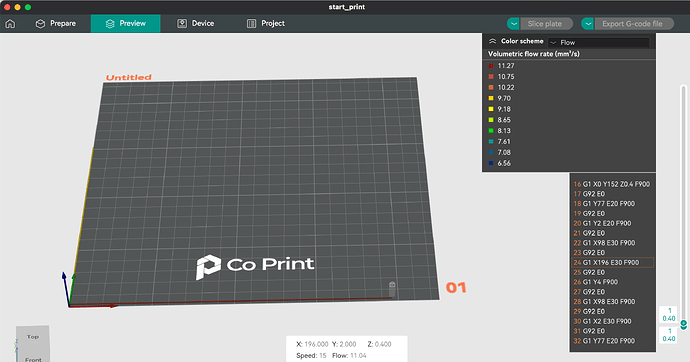Open the Device tab

[195, 24]
